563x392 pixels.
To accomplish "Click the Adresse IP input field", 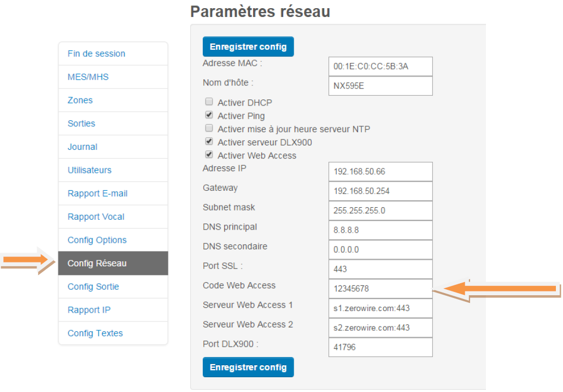I will click(380, 172).
